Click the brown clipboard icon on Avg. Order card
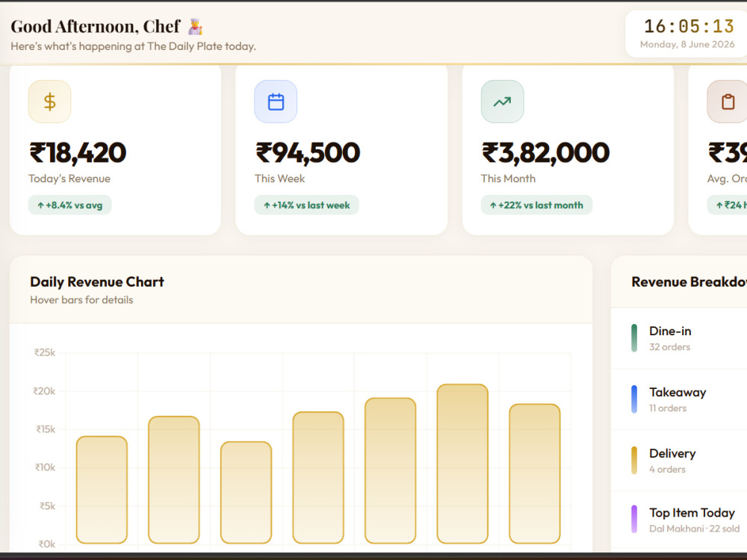 [x=728, y=102]
